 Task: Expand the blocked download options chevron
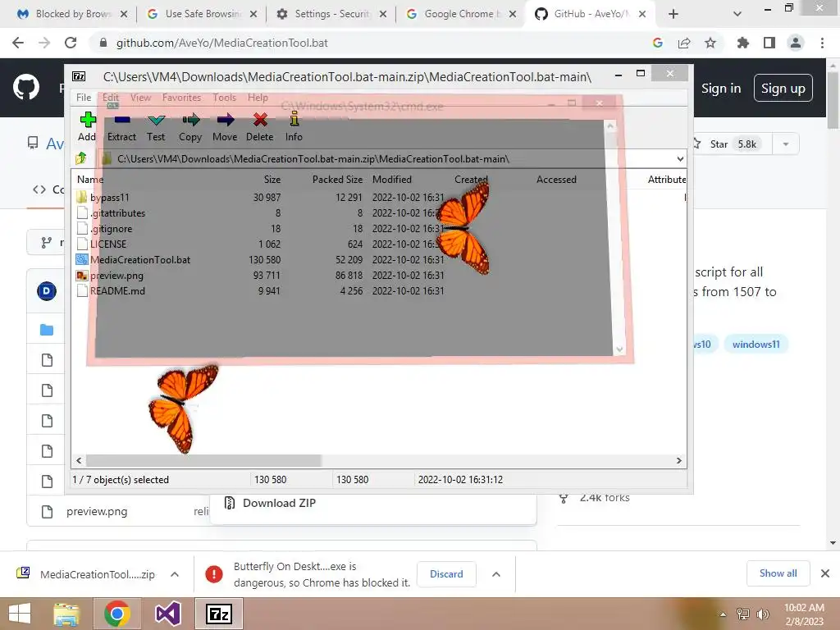click(x=496, y=574)
